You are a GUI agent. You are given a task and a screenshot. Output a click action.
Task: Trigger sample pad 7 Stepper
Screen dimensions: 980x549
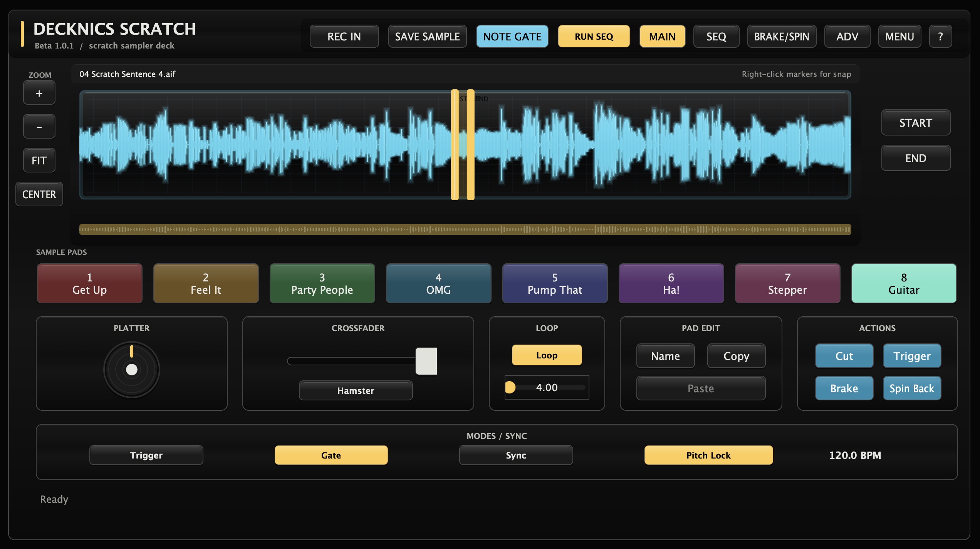787,284
